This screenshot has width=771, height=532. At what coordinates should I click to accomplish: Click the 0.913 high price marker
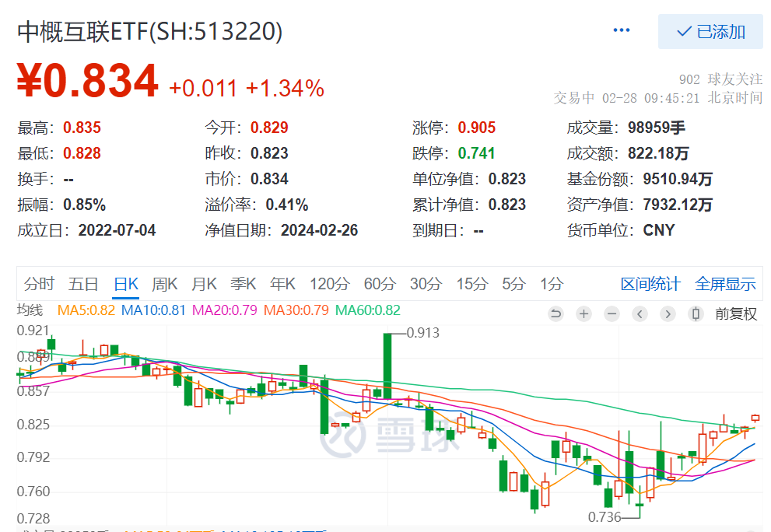click(x=421, y=333)
